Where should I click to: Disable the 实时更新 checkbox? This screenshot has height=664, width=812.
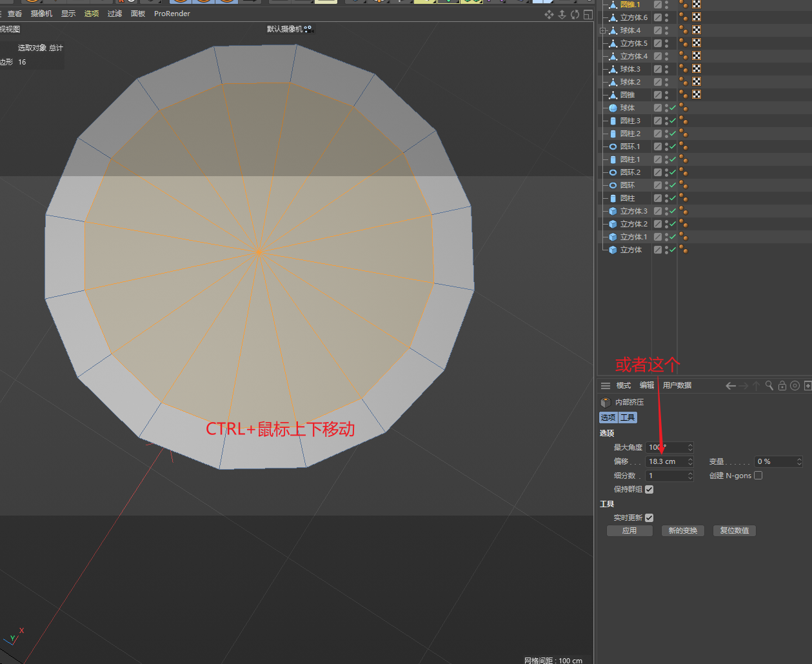click(649, 518)
